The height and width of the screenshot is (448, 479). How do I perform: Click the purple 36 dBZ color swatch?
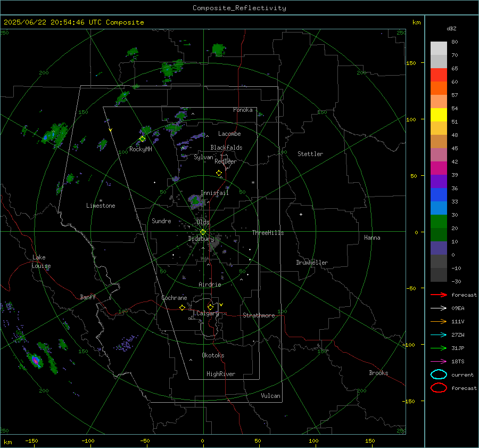pos(439,182)
